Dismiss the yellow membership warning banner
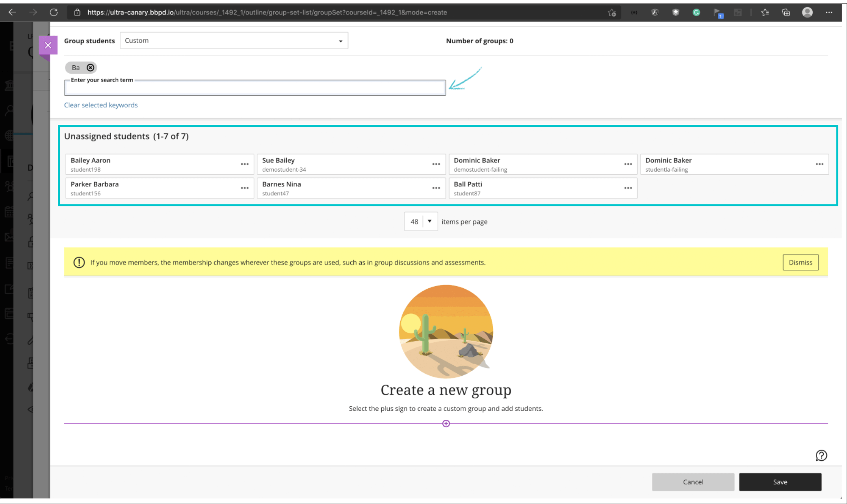Image resolution: width=847 pixels, height=504 pixels. tap(801, 262)
